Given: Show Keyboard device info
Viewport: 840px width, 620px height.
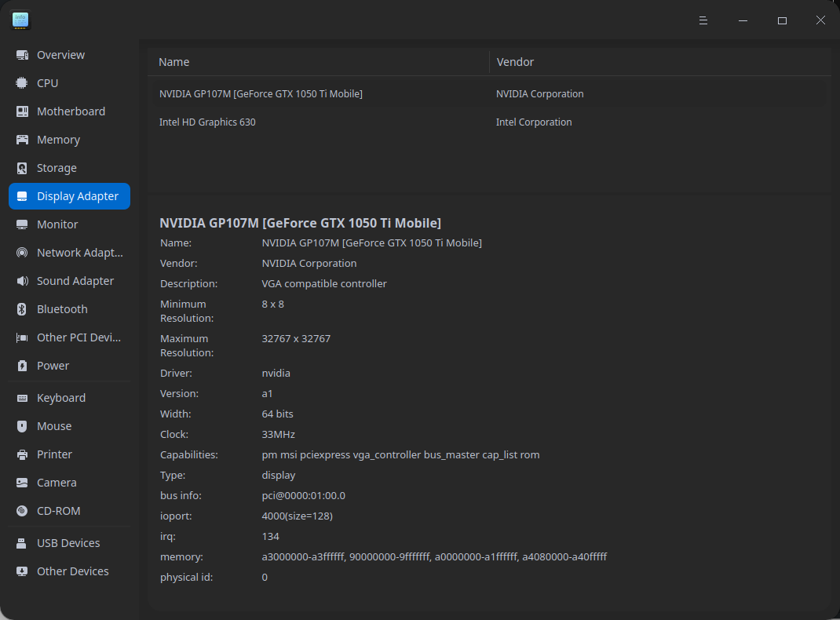Looking at the screenshot, I should [70, 399].
